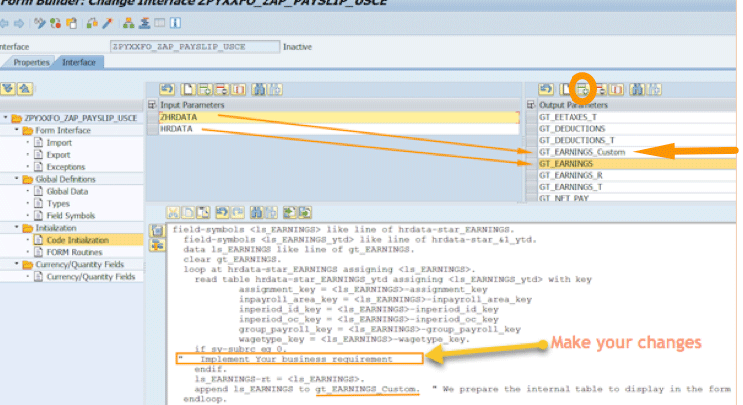
Task: Click the Input Parameters select-all corner icon
Action: 152,105
